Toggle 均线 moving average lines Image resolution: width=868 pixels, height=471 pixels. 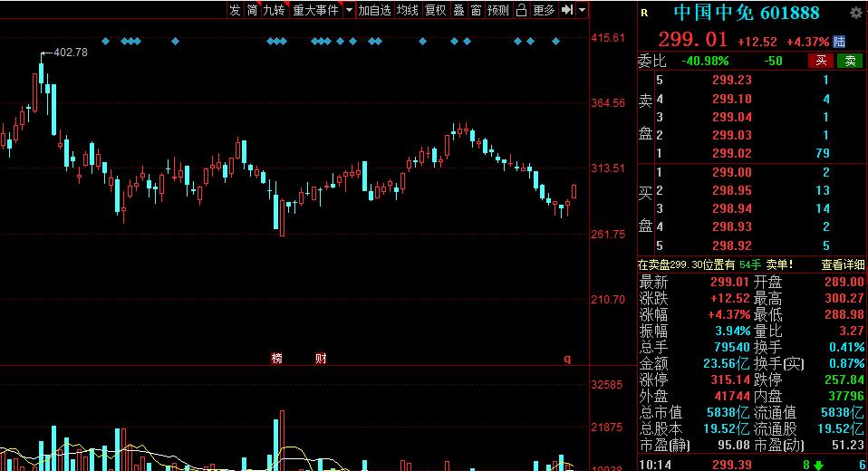tap(408, 10)
